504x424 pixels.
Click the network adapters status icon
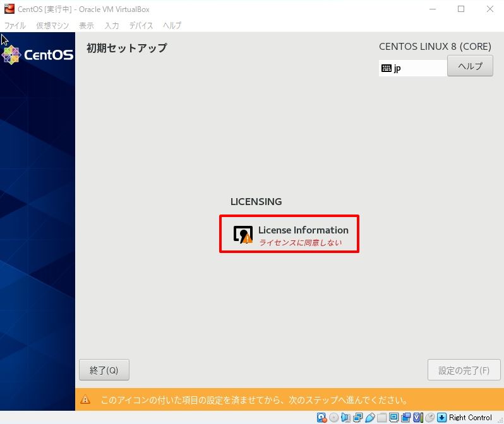(x=357, y=417)
